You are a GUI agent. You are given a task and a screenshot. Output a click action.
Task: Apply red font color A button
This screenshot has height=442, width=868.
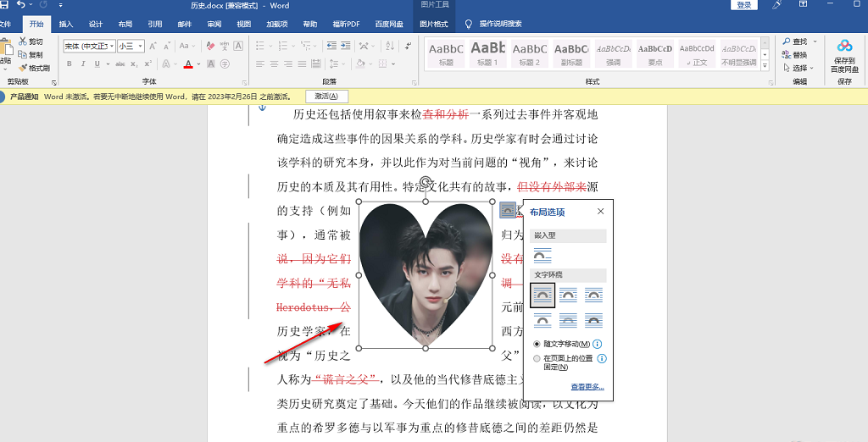(x=188, y=64)
